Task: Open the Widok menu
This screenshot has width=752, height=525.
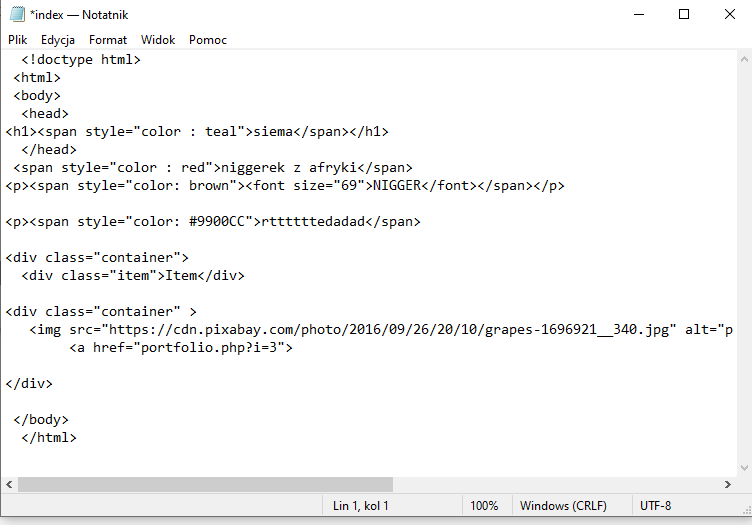Action: 158,40
